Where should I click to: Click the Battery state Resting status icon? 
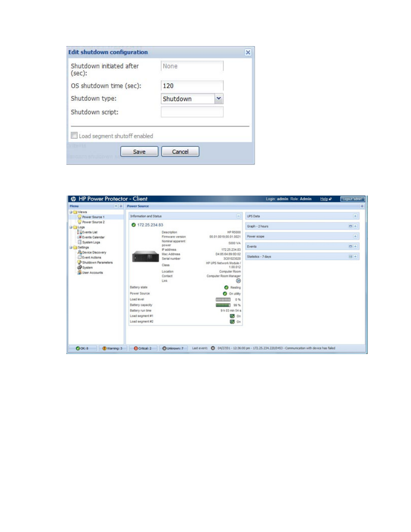pos(226,287)
